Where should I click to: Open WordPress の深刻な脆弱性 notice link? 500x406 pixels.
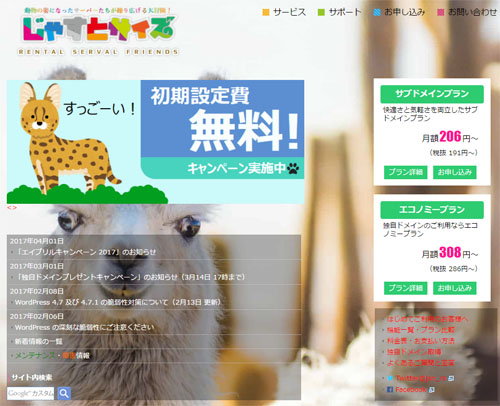[85, 327]
